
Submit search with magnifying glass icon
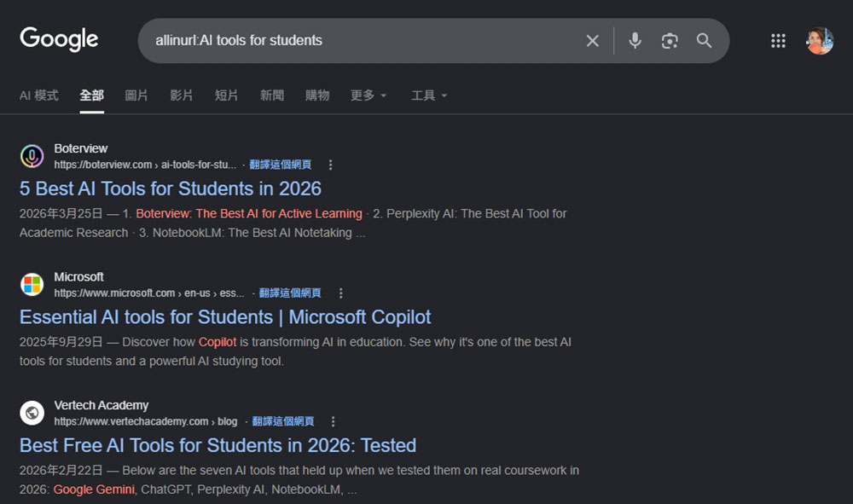pyautogui.click(x=704, y=41)
